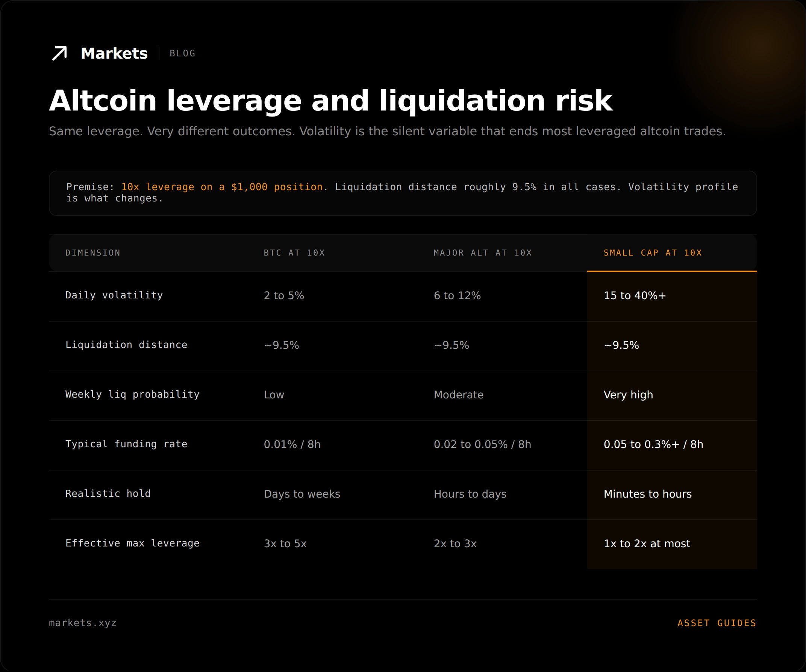This screenshot has height=672, width=806.
Task: Click the MAJOR ALT AT 10X column header
Action: tap(483, 253)
